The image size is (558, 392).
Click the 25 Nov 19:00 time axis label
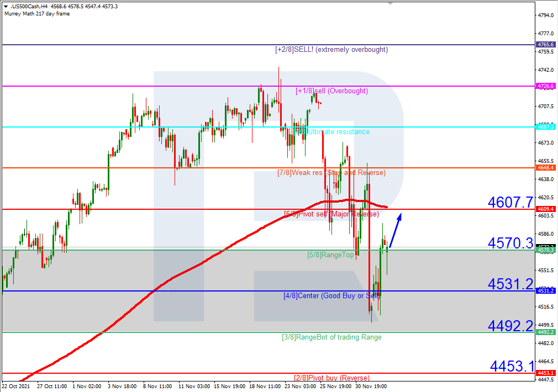pyautogui.click(x=335, y=386)
